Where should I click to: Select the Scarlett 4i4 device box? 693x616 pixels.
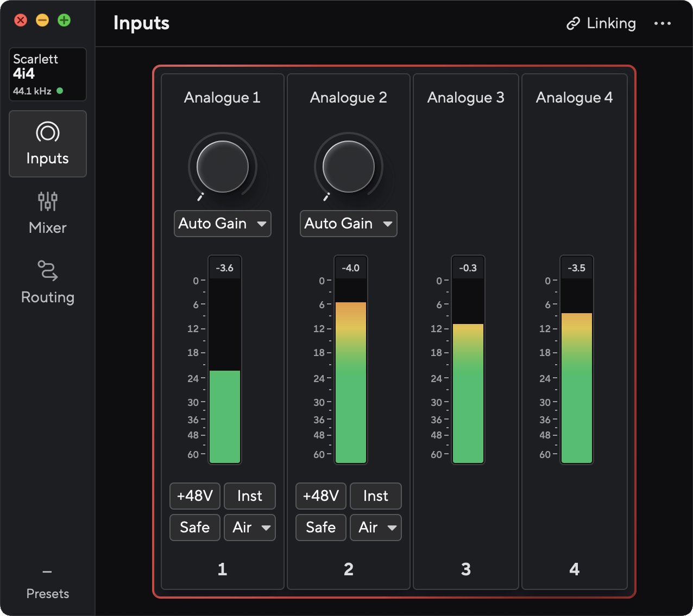(x=48, y=74)
